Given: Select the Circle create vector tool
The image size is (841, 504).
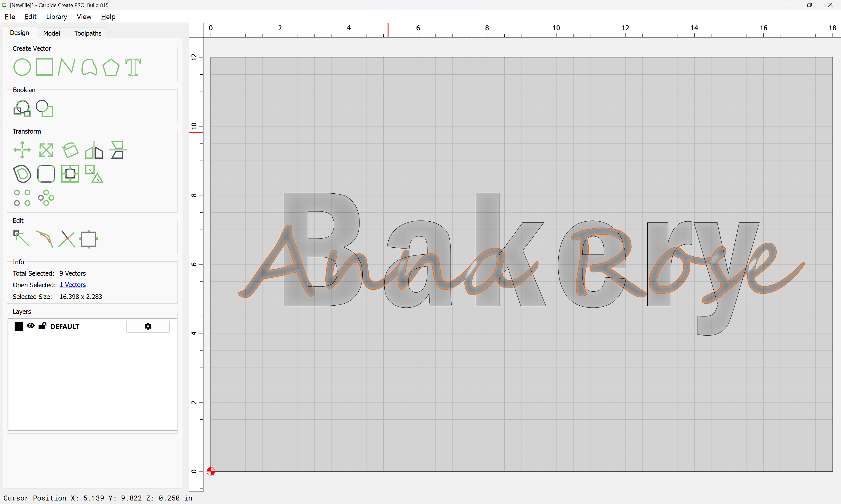Looking at the screenshot, I should pos(22,67).
